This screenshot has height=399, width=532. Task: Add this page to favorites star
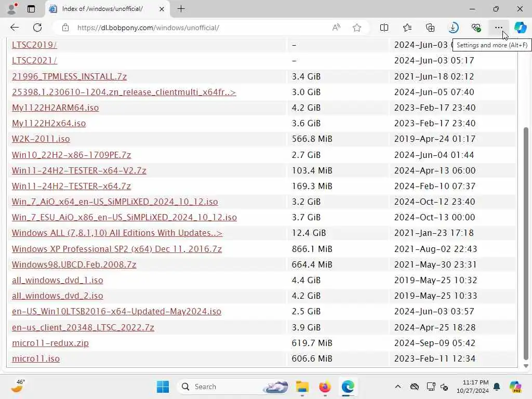[356, 28]
